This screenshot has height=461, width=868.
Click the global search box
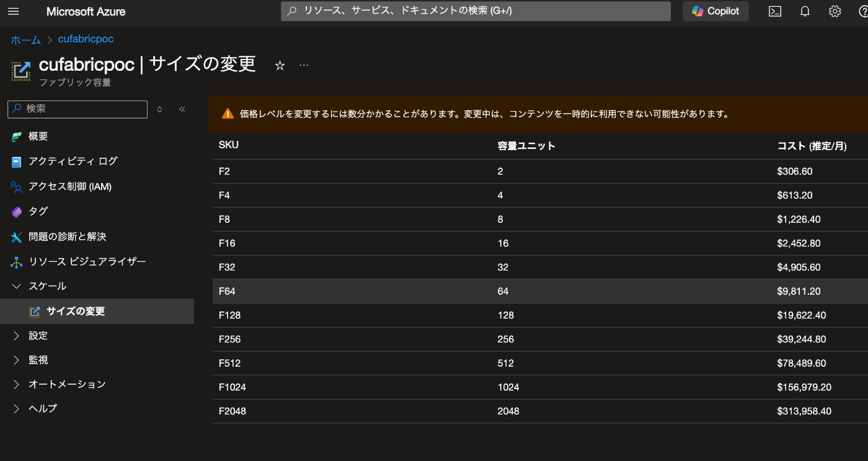(476, 11)
